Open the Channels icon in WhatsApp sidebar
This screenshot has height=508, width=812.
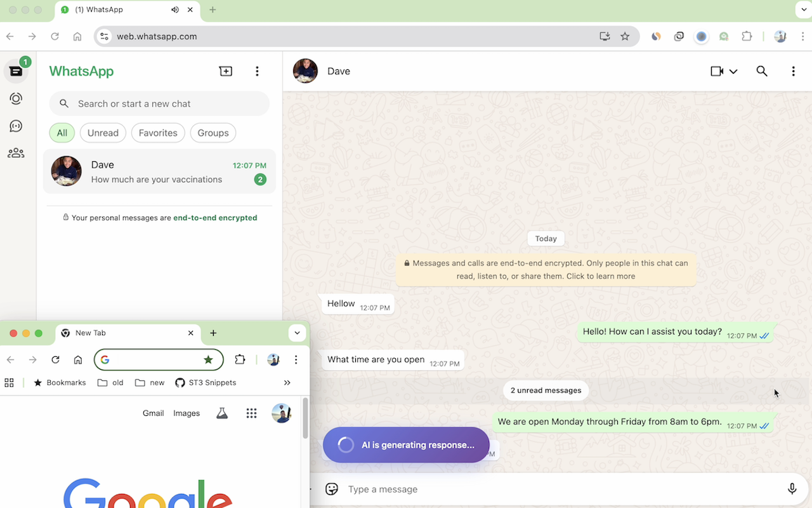tap(16, 126)
